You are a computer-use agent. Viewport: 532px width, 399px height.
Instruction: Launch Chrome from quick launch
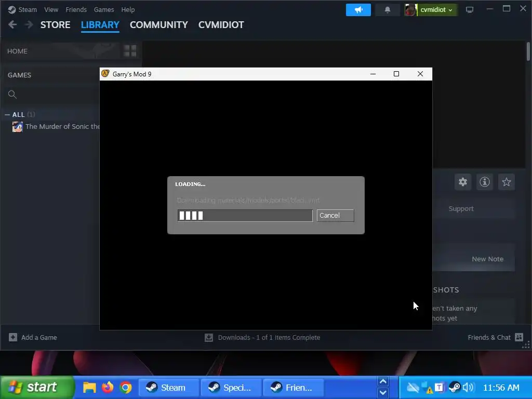point(126,387)
